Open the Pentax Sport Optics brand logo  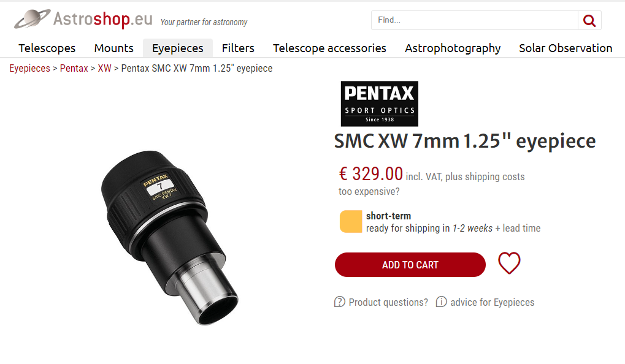pyautogui.click(x=380, y=104)
